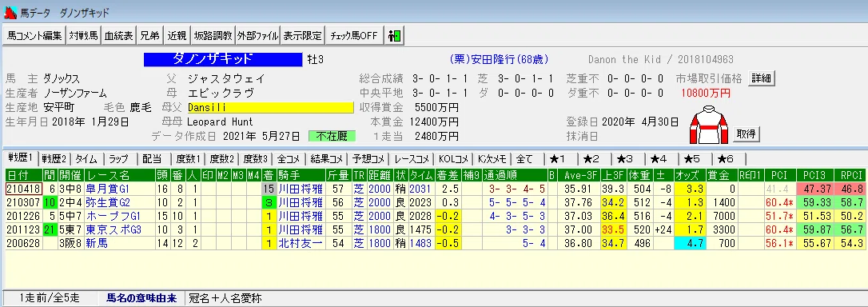
Task: Click sire name ジャスタウェイ
Action: point(226,78)
